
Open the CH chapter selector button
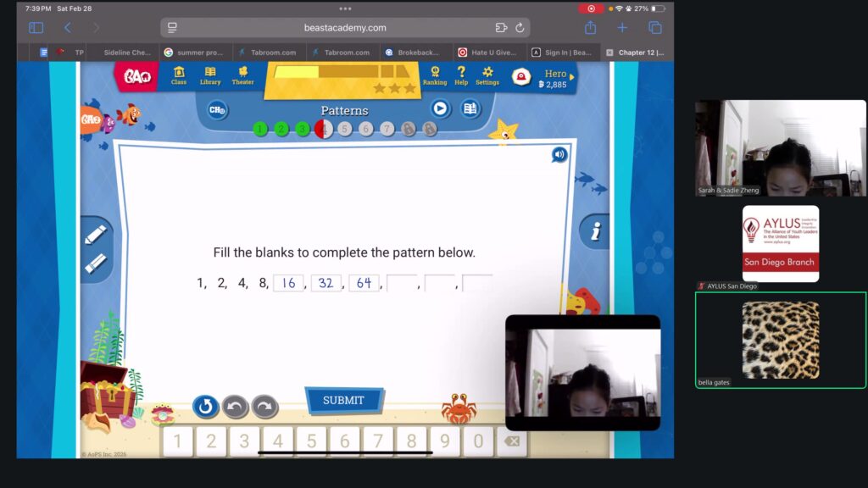pos(218,109)
